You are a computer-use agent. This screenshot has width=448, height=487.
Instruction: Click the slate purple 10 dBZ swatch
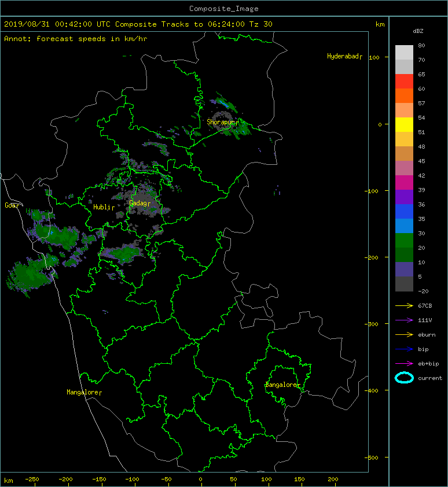coord(404,269)
